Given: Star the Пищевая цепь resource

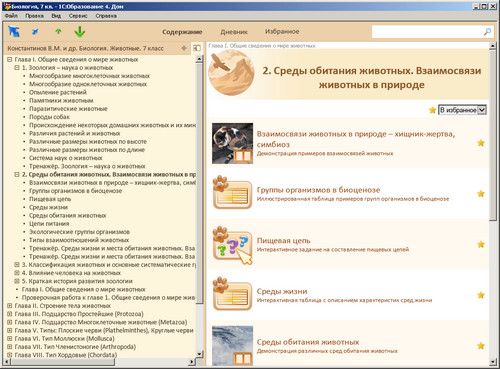Looking at the screenshot, I should pos(481,244).
